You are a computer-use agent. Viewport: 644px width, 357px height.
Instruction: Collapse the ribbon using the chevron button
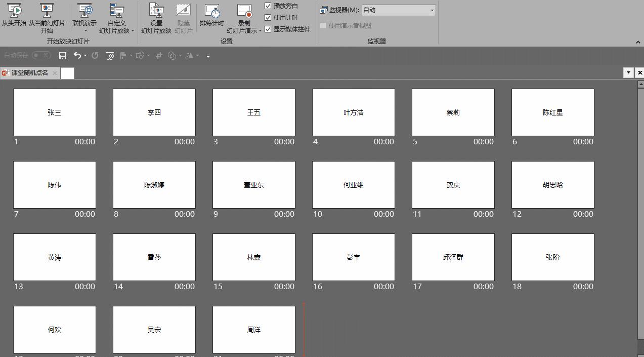pyautogui.click(x=638, y=42)
